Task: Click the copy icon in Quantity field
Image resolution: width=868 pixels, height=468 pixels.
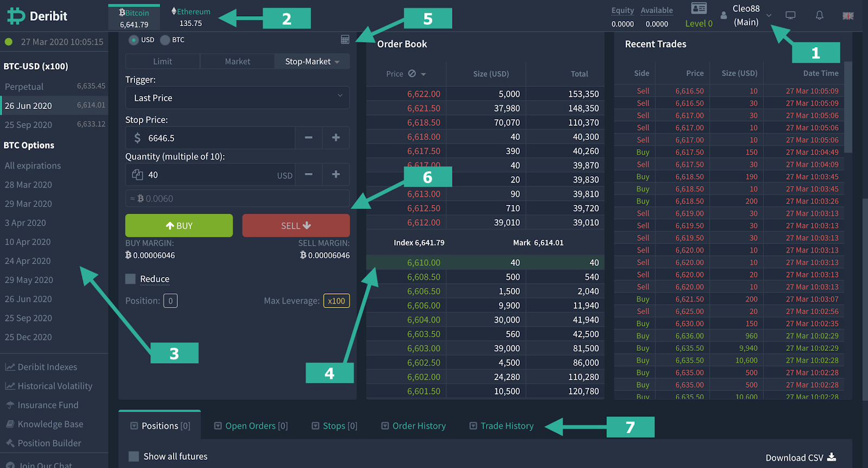Action: (137, 175)
